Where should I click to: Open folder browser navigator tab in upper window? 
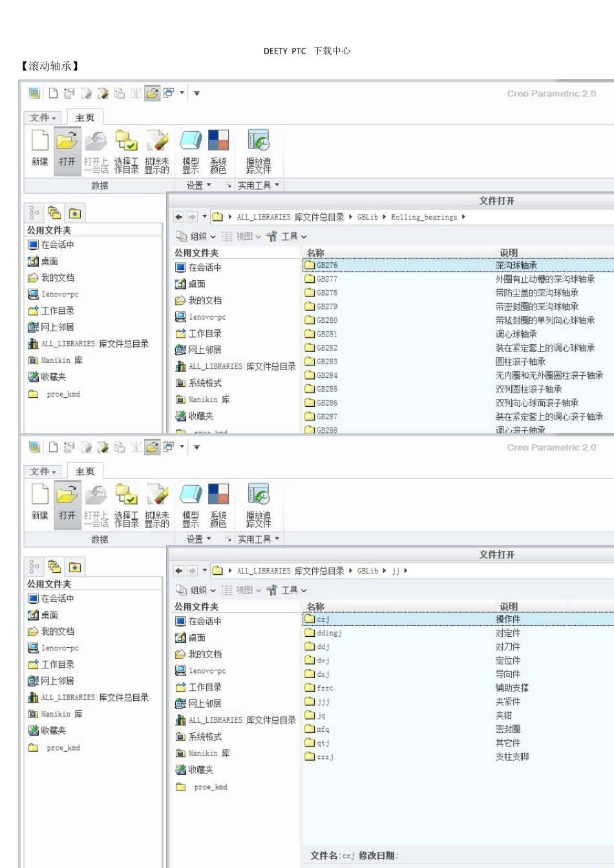pos(54,213)
